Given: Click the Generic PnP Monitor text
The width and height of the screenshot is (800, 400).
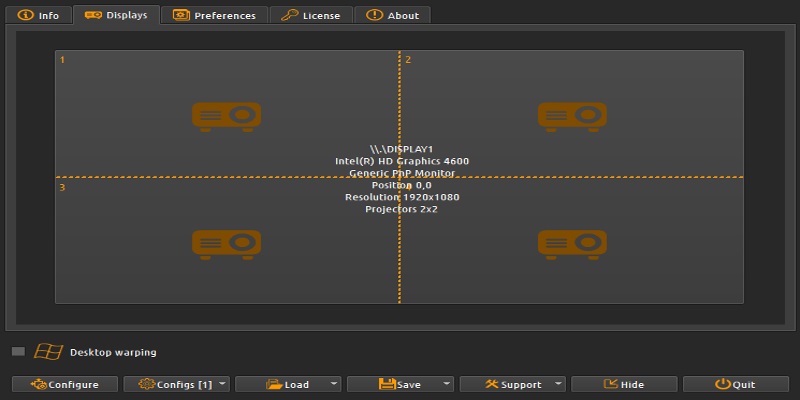Looking at the screenshot, I should coord(402,173).
